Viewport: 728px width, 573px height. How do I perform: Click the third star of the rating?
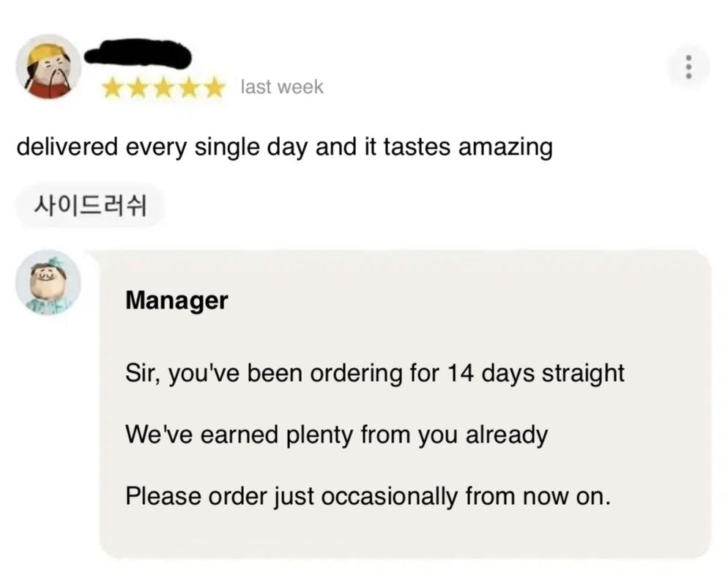(163, 88)
